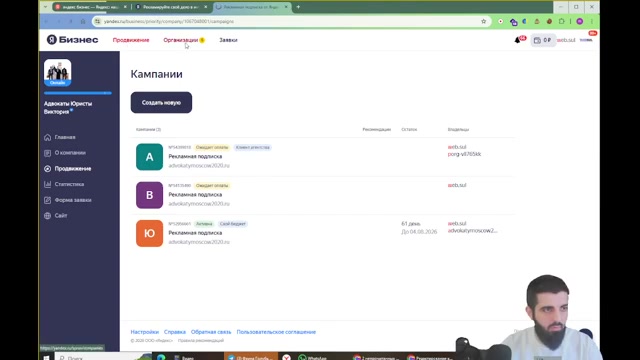The image size is (640, 360).
Task: Go back in the browser
Action: (46, 21)
